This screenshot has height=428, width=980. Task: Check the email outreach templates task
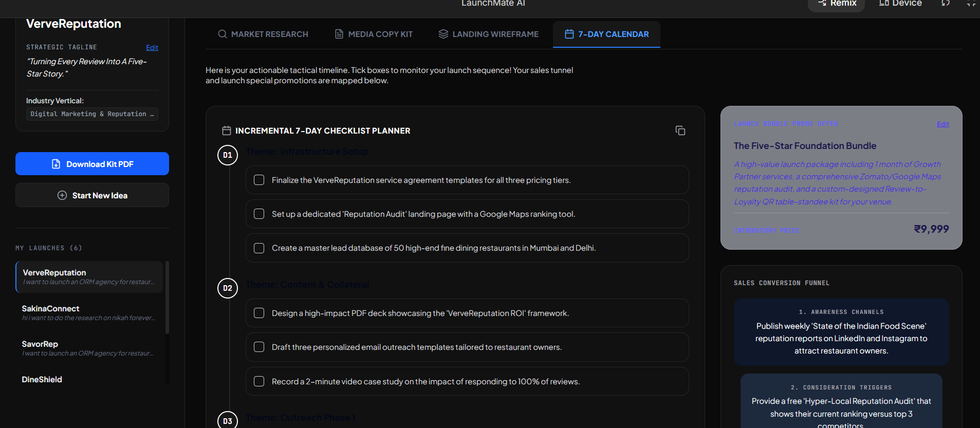(x=259, y=347)
